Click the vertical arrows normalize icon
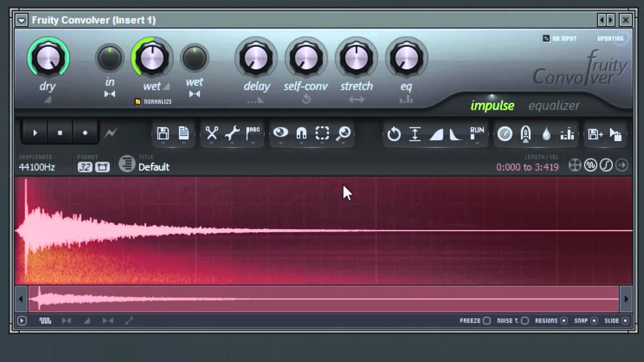Screen dimensions: 644x362 (415, 134)
